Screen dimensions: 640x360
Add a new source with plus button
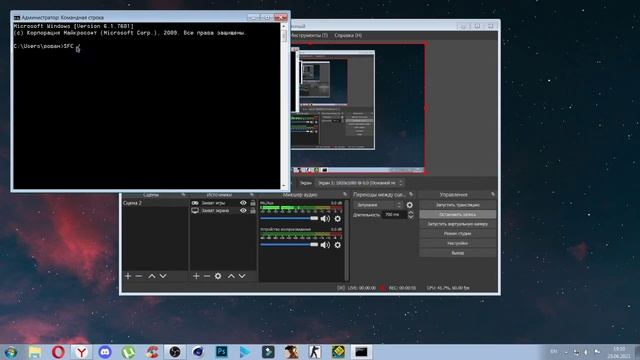pos(196,276)
